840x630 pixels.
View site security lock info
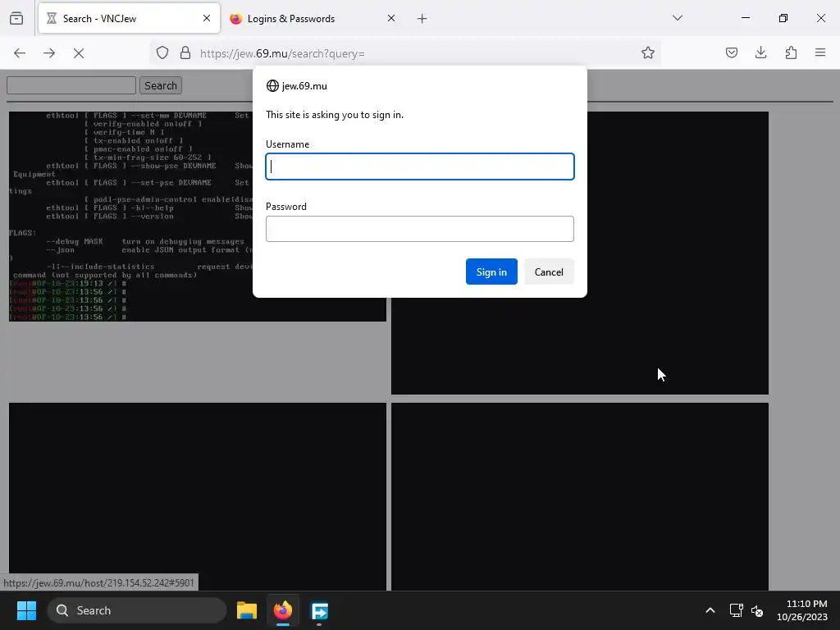185,52
